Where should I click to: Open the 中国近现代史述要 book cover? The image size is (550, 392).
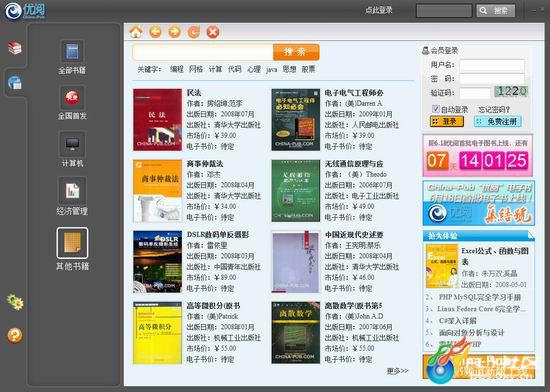(x=296, y=262)
